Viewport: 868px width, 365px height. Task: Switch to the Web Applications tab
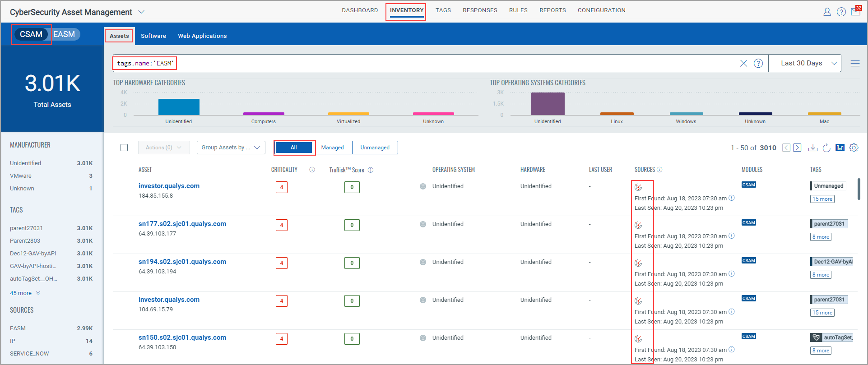pyautogui.click(x=202, y=36)
